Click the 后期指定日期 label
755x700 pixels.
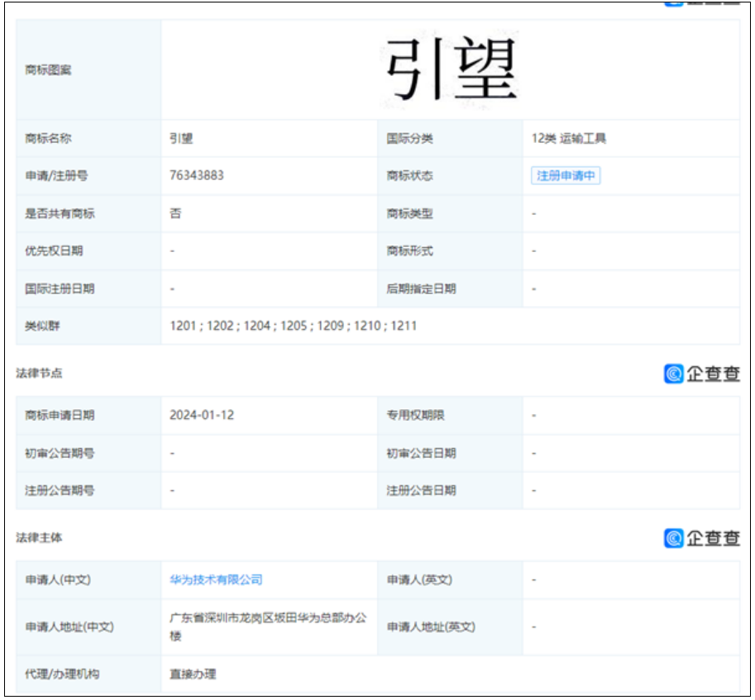coord(421,288)
